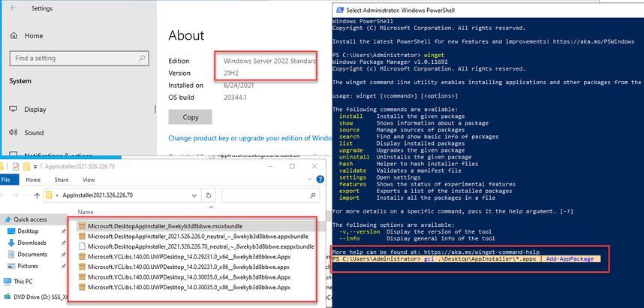Click the star icon next to Quick access

point(8,219)
